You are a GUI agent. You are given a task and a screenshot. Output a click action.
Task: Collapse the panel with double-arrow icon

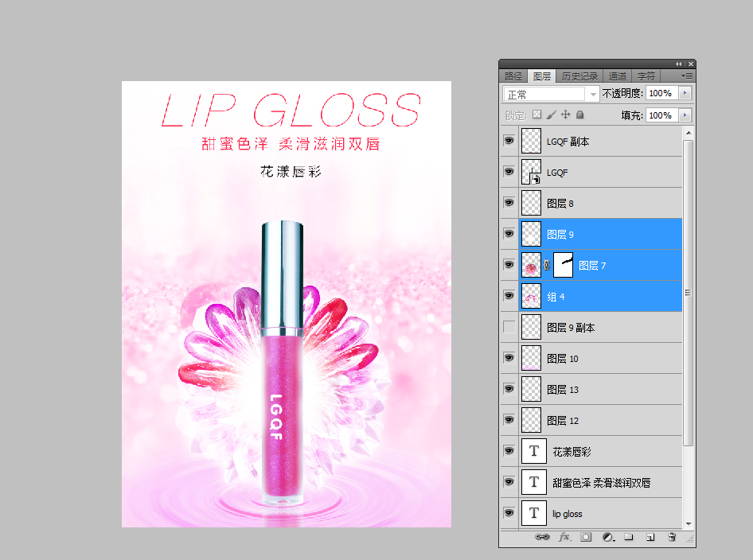coord(678,64)
